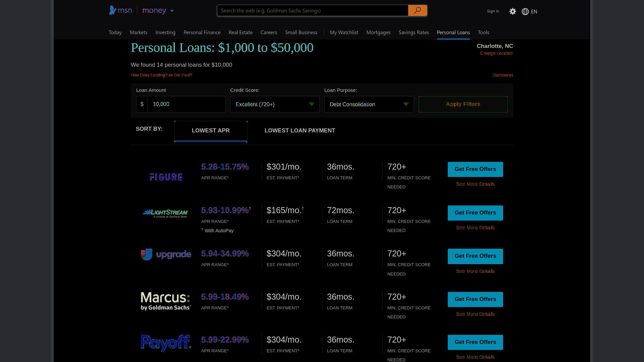Open the Today nav item
This screenshot has width=644, height=362.
[115, 33]
